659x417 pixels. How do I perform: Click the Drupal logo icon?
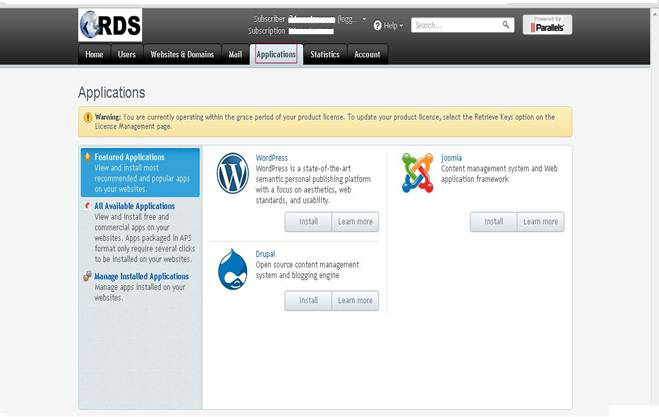[232, 269]
